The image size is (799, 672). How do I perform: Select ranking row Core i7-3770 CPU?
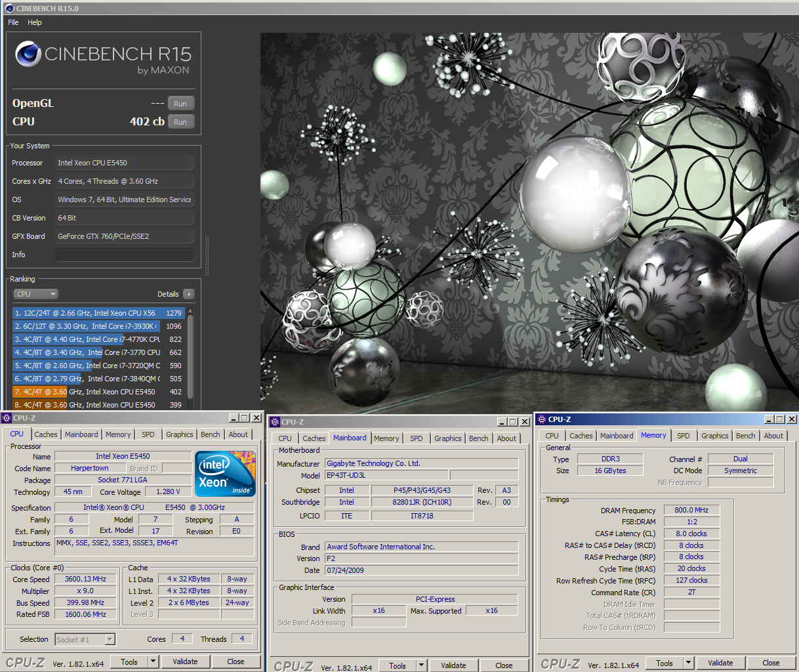click(98, 352)
